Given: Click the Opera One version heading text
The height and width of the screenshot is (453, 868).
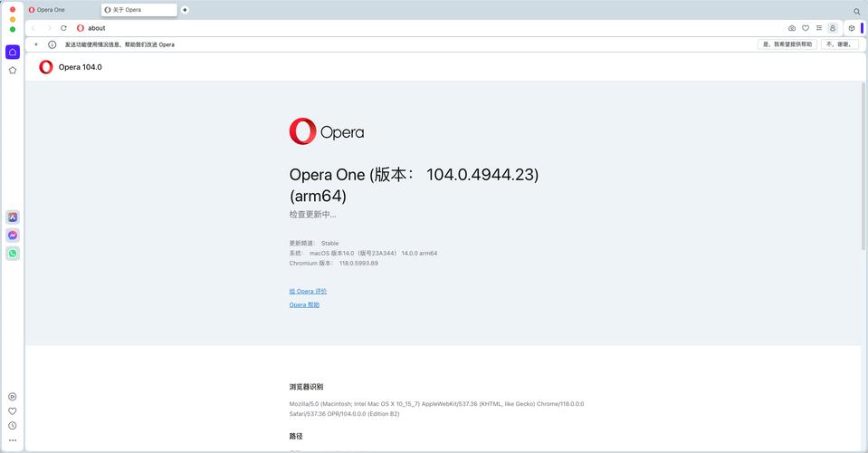Looking at the screenshot, I should pyautogui.click(x=414, y=185).
